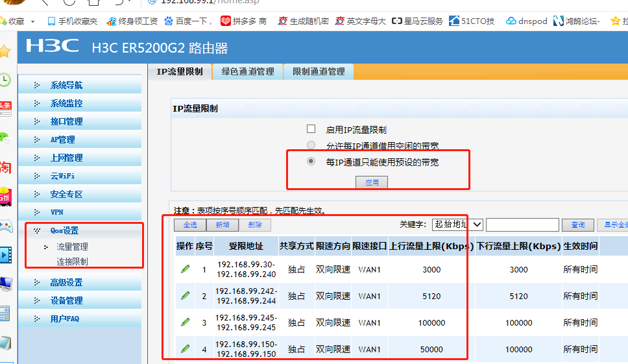Click 显示全部 button

pos(613,224)
